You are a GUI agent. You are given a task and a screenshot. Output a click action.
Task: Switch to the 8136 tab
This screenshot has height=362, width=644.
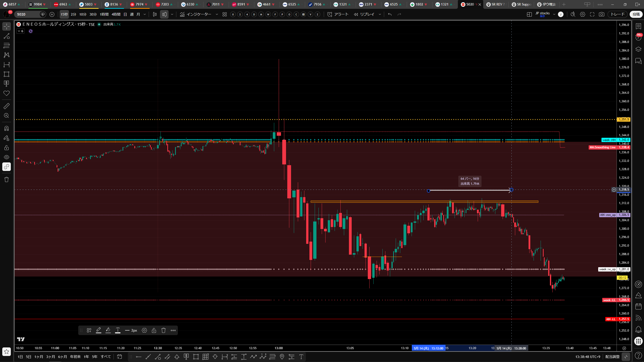point(114,4)
